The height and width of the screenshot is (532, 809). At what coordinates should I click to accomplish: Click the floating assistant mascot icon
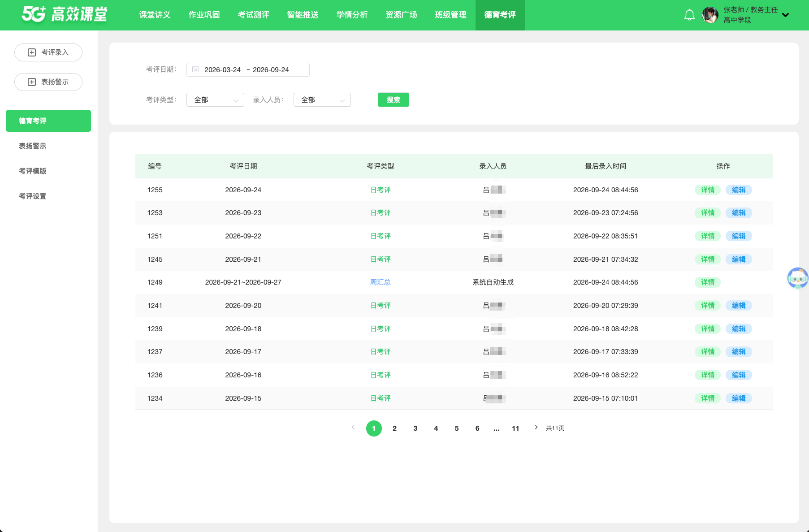pyautogui.click(x=798, y=278)
